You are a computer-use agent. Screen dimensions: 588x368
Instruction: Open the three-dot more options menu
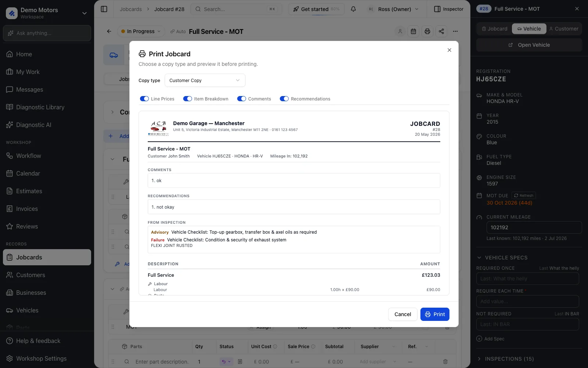pos(455,31)
